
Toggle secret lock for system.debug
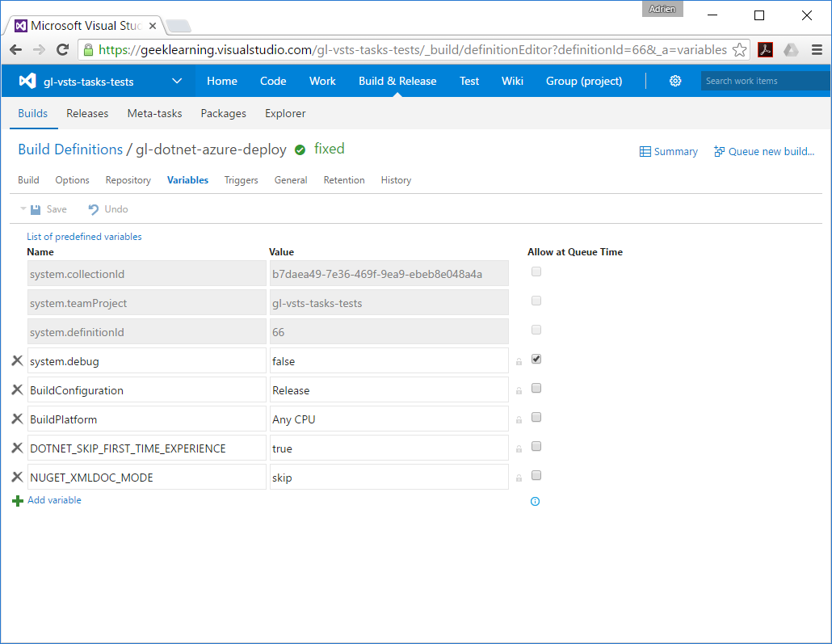coord(519,362)
